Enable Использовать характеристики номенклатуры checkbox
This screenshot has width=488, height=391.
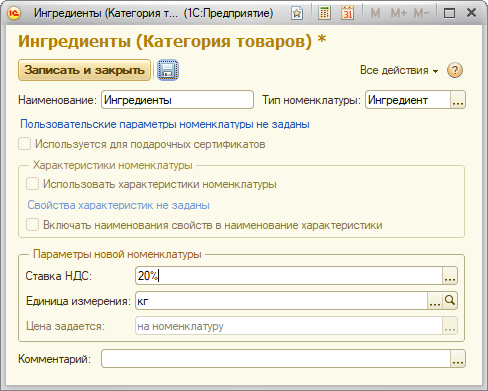[x=33, y=184]
